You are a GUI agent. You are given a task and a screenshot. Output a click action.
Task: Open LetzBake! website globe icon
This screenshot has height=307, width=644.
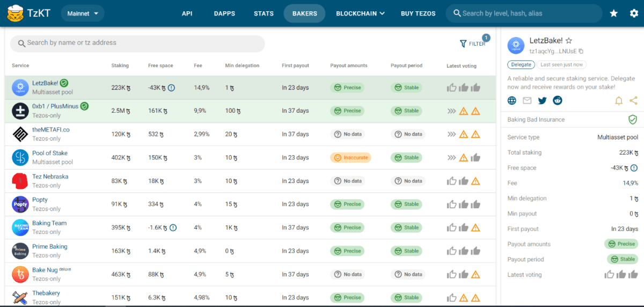click(x=512, y=100)
